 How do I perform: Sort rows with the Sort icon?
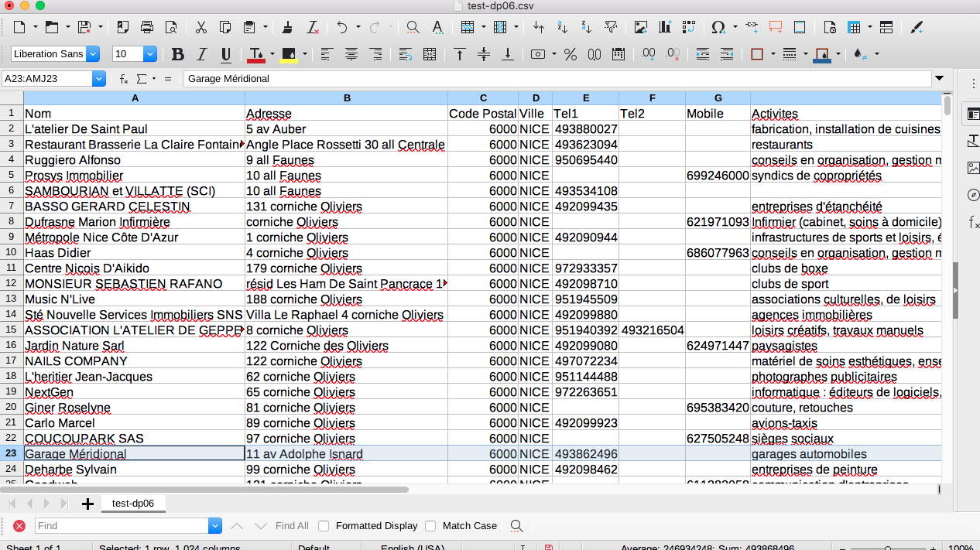(539, 28)
